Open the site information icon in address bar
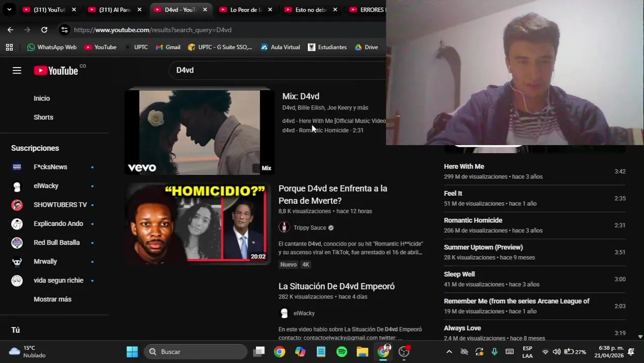 [64, 30]
